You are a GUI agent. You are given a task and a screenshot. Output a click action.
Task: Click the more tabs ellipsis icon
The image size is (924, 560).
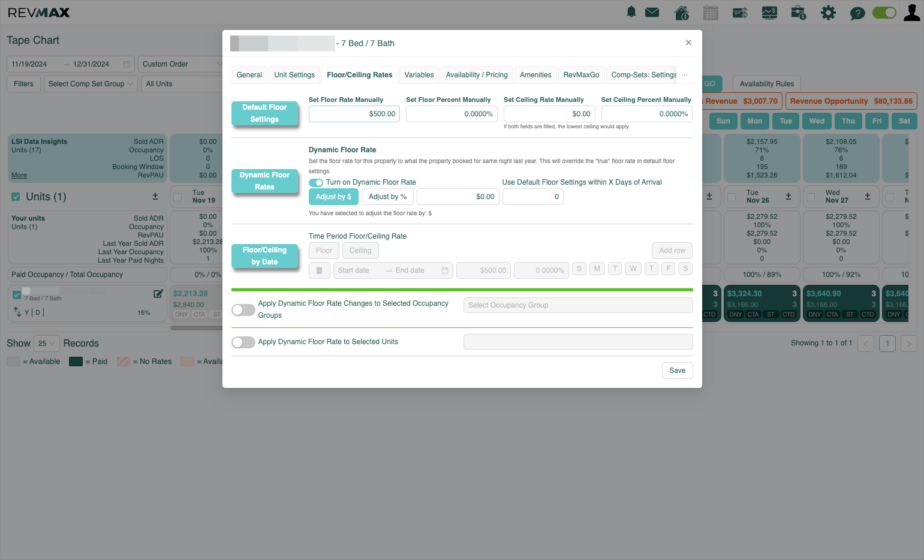tap(685, 75)
